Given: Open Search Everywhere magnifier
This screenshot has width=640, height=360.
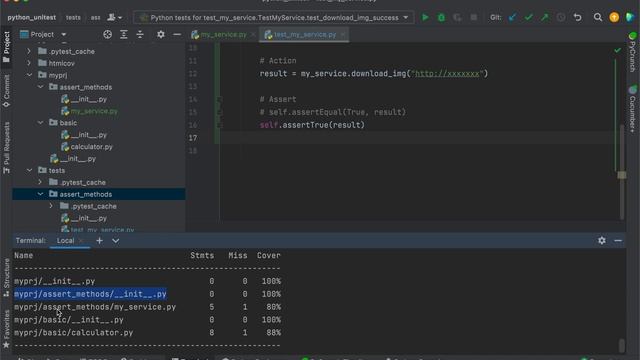Looking at the screenshot, I should pos(598,18).
